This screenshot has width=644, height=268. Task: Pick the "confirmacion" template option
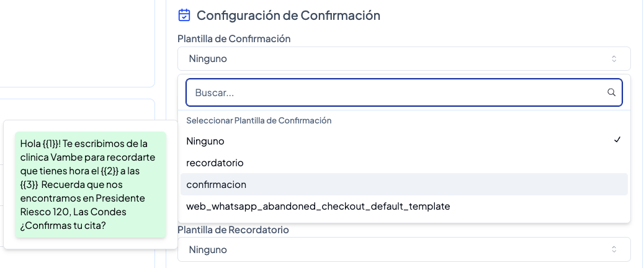click(x=216, y=184)
